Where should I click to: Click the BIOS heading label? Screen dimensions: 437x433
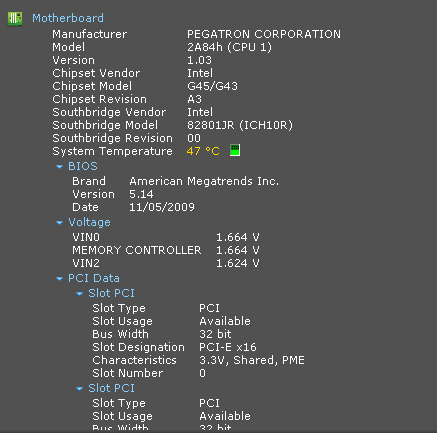[83, 166]
